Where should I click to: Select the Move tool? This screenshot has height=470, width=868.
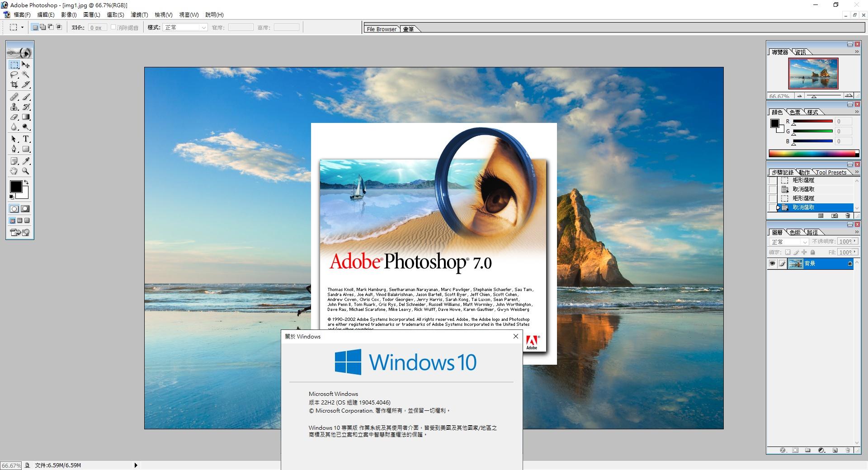point(26,65)
